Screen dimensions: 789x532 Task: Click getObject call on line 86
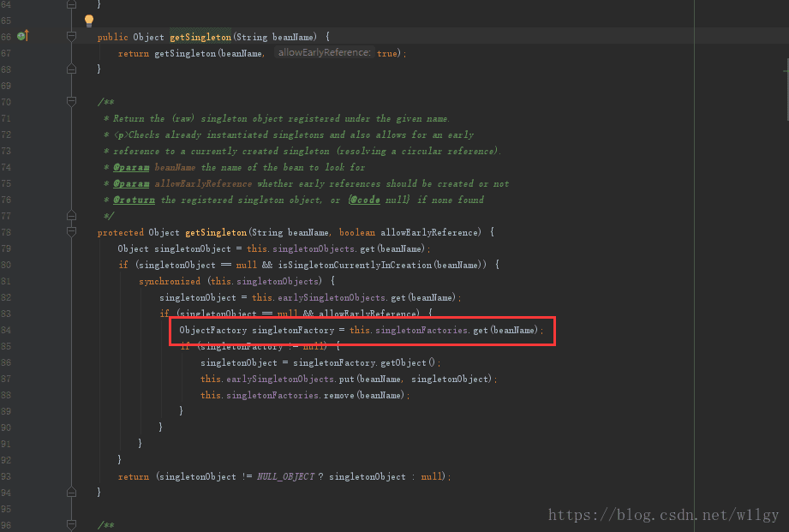pos(403,363)
